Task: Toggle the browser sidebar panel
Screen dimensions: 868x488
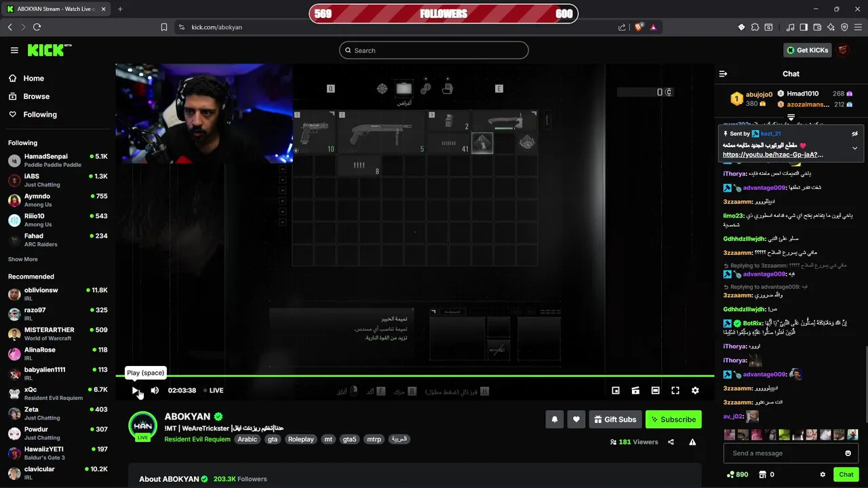Action: click(804, 27)
